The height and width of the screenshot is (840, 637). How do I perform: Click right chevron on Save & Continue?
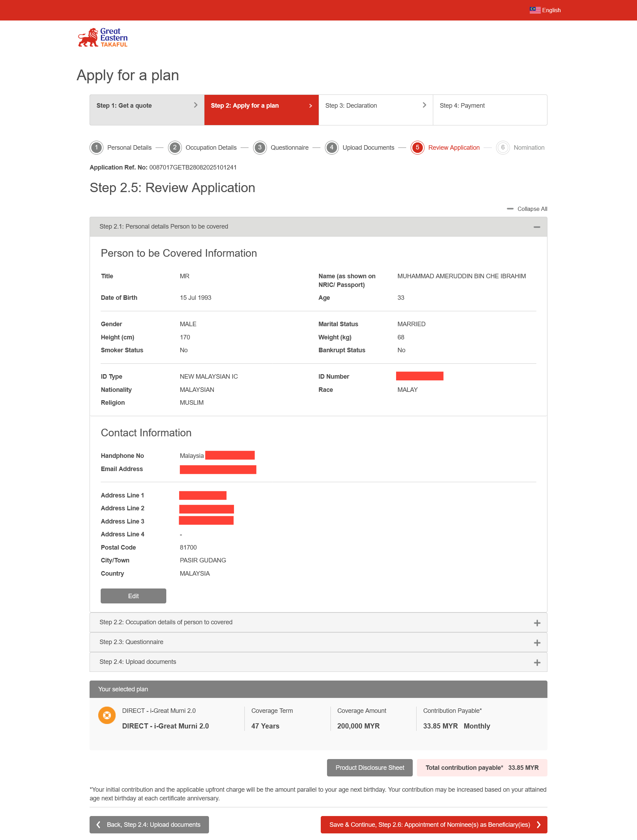point(538,824)
